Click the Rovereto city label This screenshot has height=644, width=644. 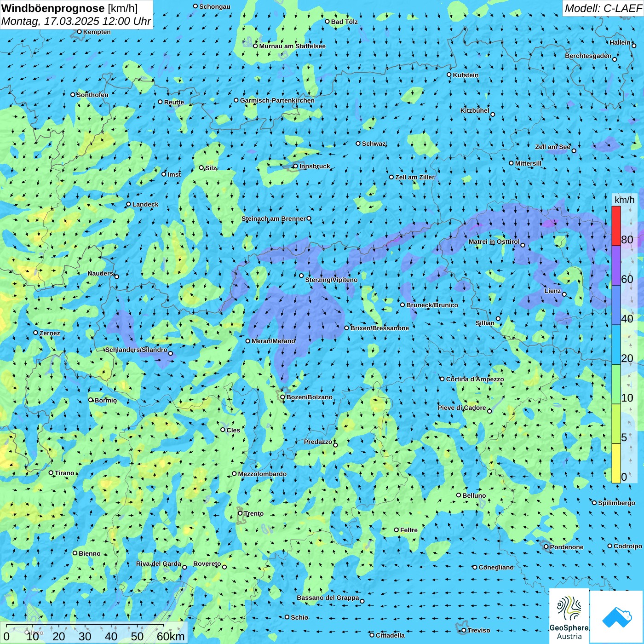[x=207, y=563]
